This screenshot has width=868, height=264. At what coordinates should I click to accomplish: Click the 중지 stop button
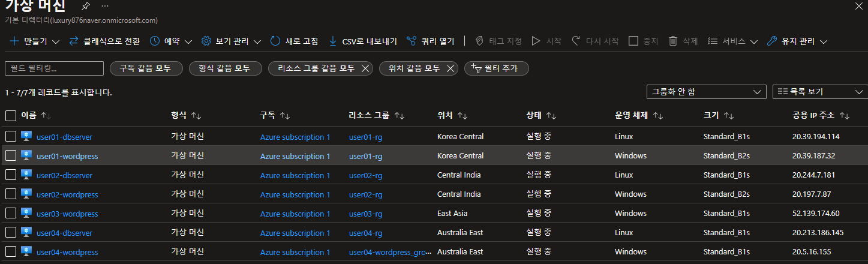(643, 41)
